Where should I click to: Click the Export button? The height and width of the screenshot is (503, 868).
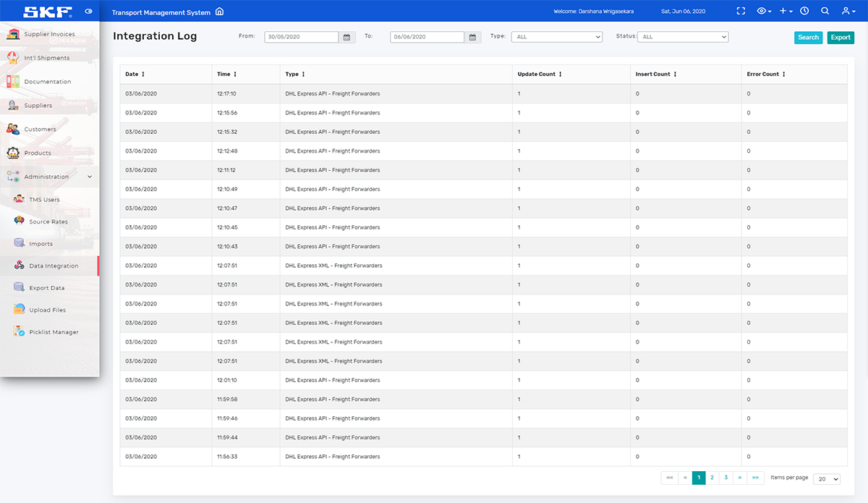point(841,38)
